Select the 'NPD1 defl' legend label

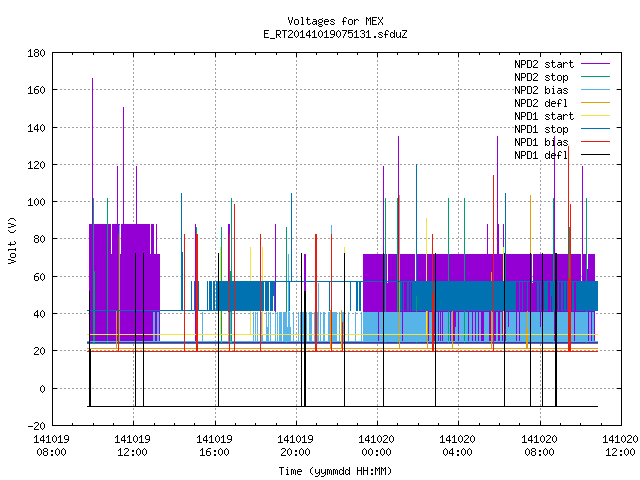541,156
